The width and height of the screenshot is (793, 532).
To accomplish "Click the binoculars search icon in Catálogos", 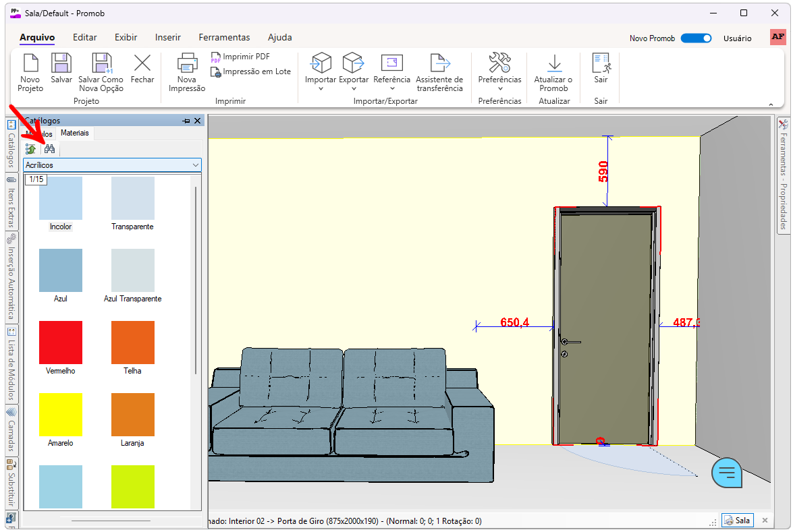I will (x=49, y=149).
